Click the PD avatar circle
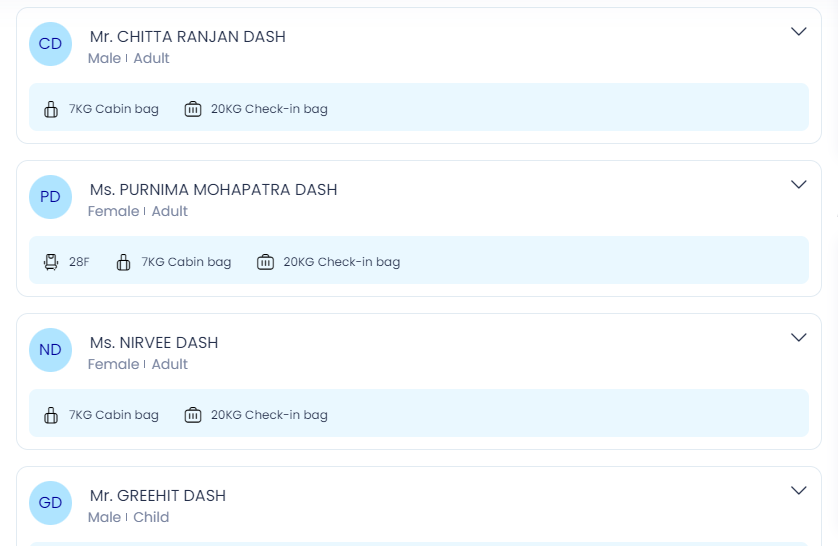This screenshot has width=838, height=546. click(50, 197)
